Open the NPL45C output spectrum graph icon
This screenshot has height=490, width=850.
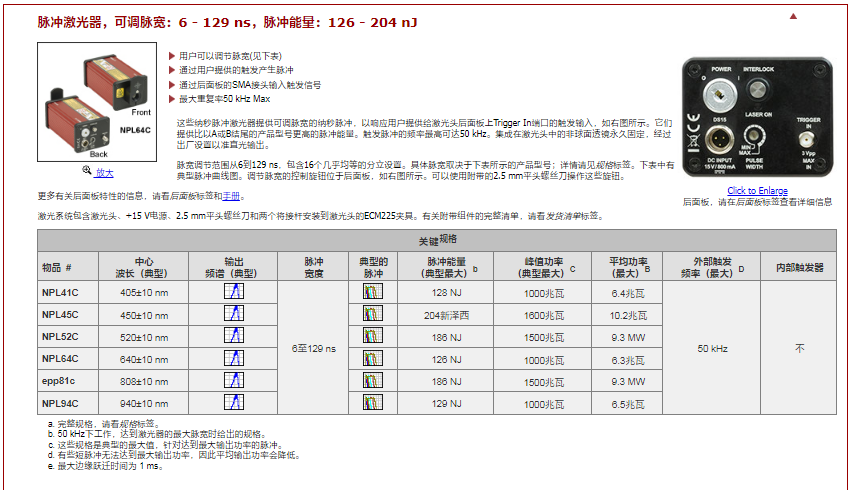[233, 314]
